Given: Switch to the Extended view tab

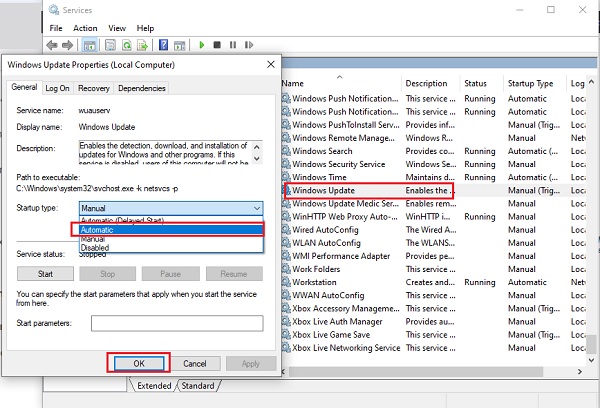Looking at the screenshot, I should [154, 386].
